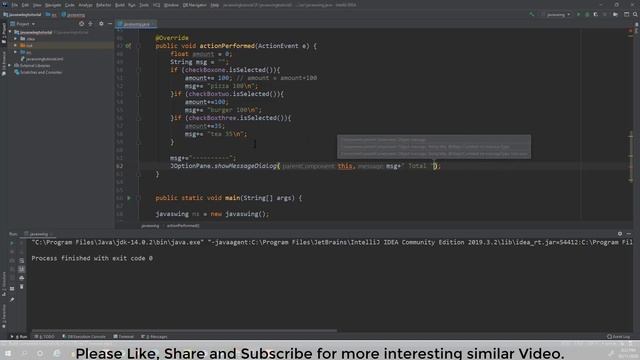The image size is (640, 360).
Task: Click the locate file target icon in Project panel
Action: pos(82,24)
